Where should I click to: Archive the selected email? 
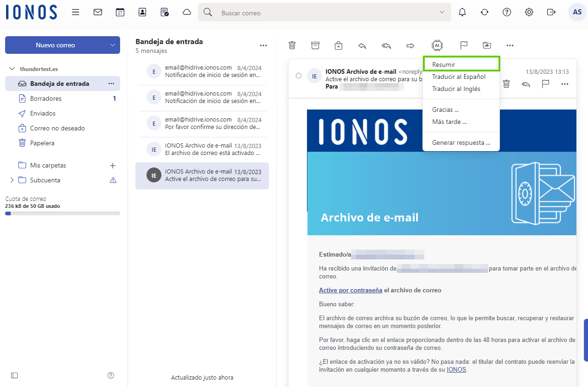(x=315, y=45)
